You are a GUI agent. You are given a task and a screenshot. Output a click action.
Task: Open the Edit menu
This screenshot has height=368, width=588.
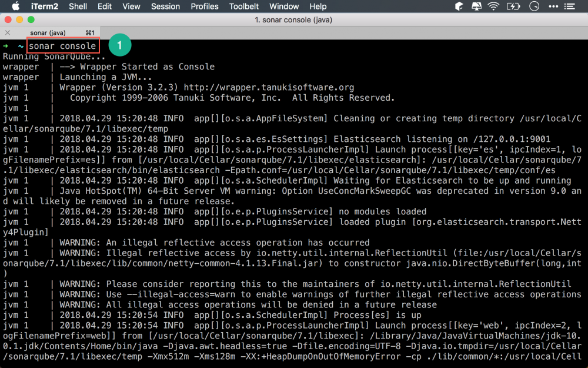coord(105,6)
